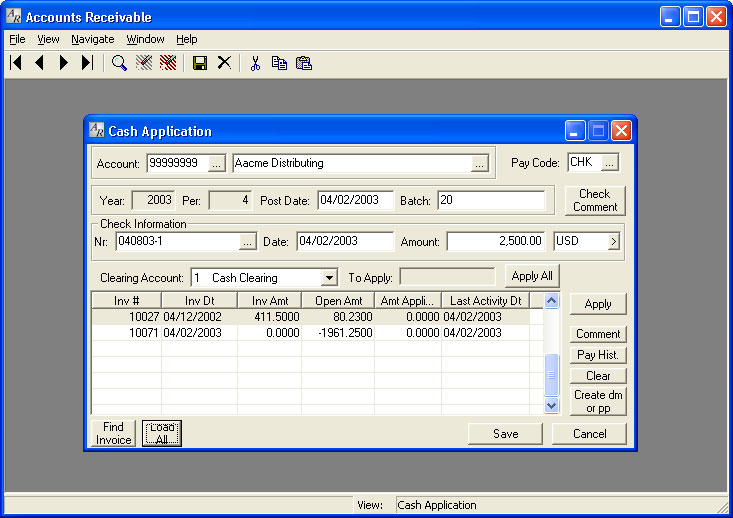
Task: Click the Save button
Action: (505, 434)
